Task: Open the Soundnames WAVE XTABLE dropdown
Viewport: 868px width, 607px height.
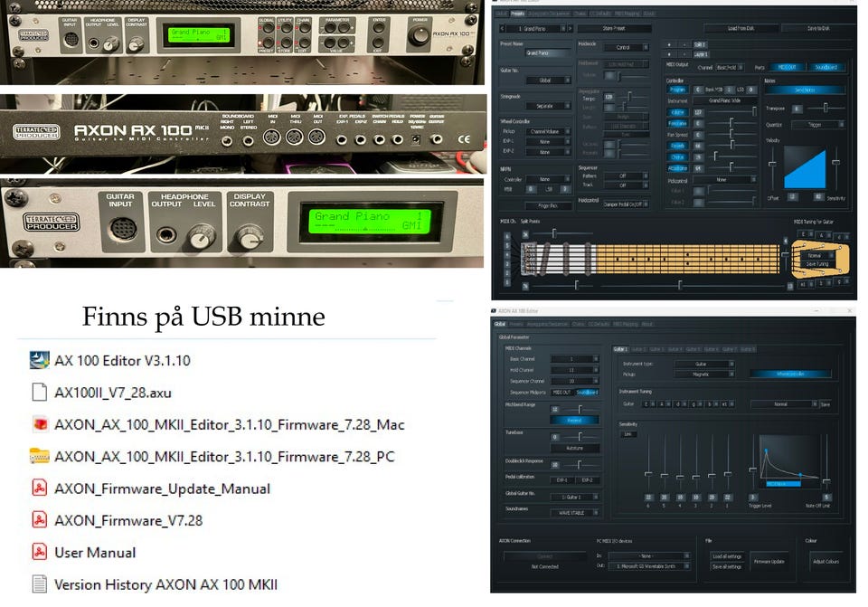Action: click(x=575, y=513)
